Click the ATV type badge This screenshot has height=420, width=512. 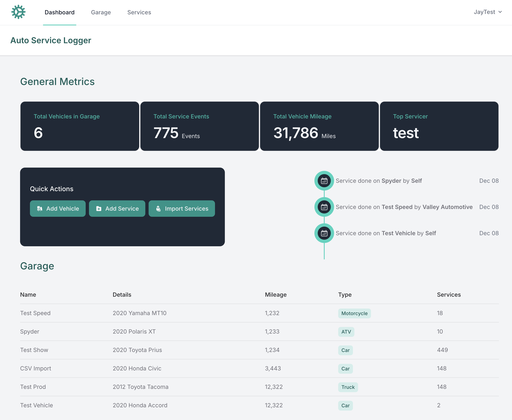(346, 332)
